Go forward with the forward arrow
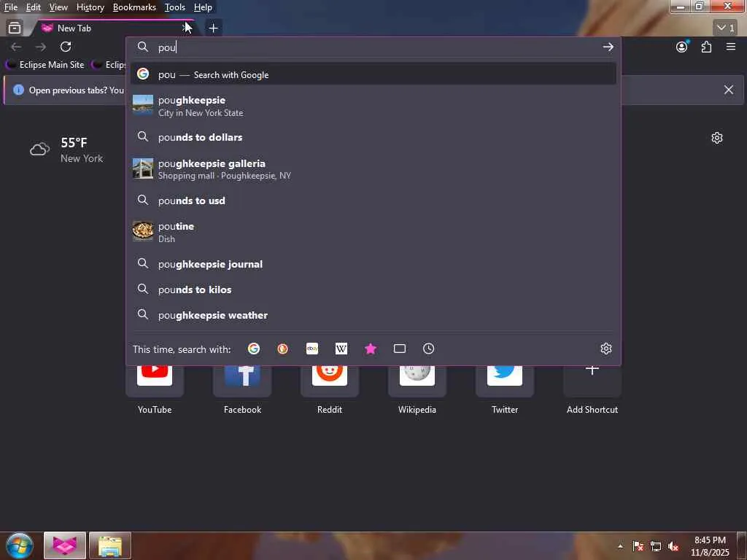This screenshot has width=747, height=560. pos(41,47)
